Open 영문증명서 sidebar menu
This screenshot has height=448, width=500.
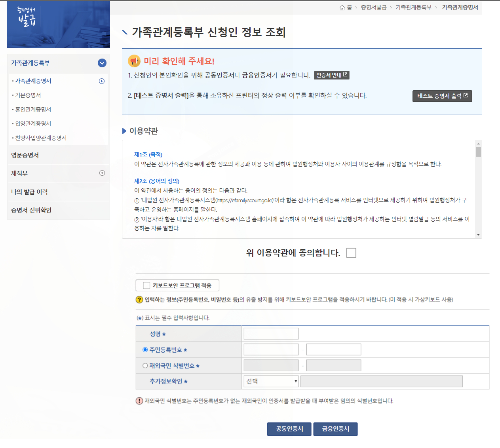pos(25,155)
